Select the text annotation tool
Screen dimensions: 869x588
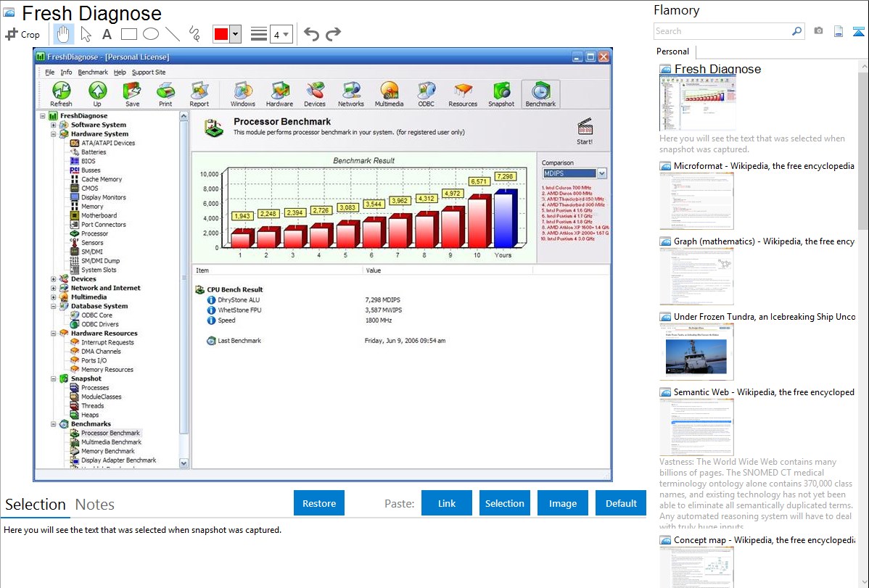(x=107, y=34)
